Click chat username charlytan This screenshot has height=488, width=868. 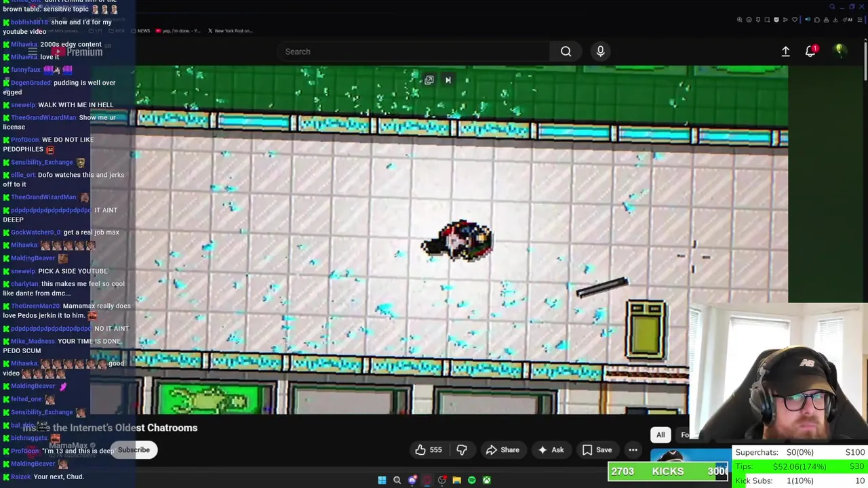pyautogui.click(x=25, y=284)
